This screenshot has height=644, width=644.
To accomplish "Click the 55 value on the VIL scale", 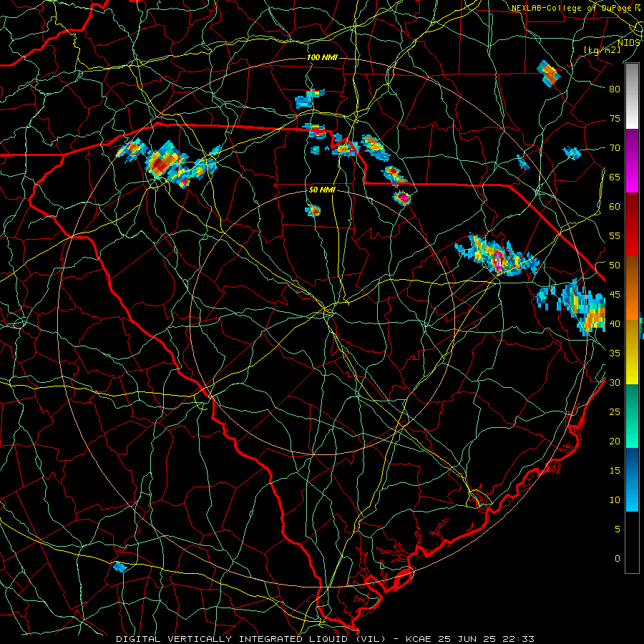I will pos(615,235).
